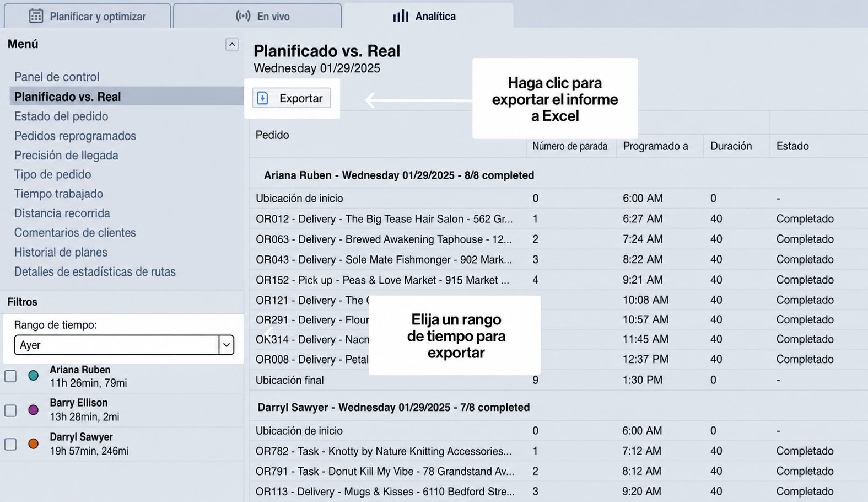Click Ariana Ruben's teal color dot
Viewport: 868px width, 502px height.
34,376
